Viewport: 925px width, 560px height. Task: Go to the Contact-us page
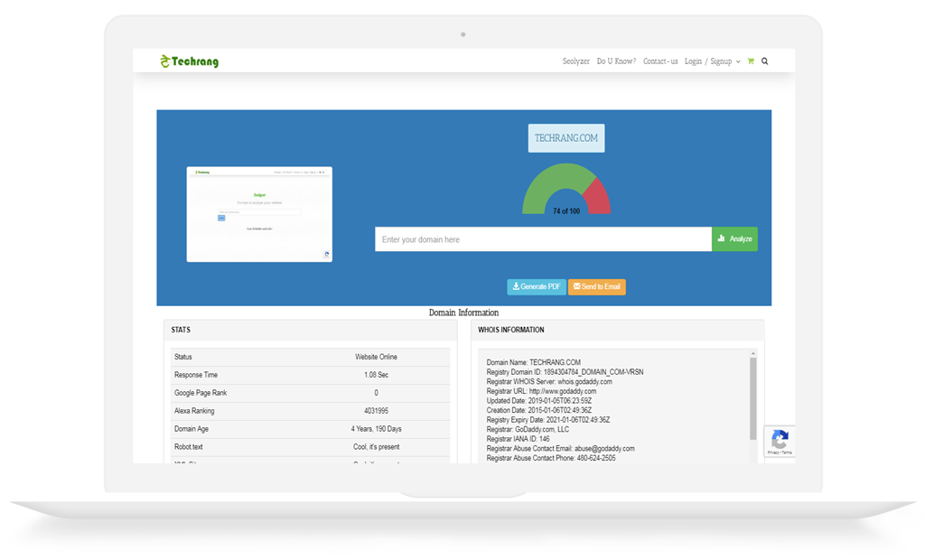click(x=660, y=61)
